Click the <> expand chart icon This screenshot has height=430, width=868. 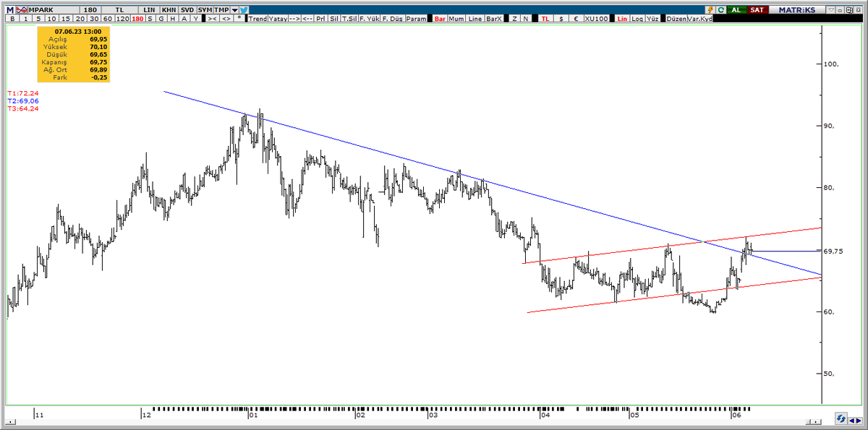click(x=226, y=19)
